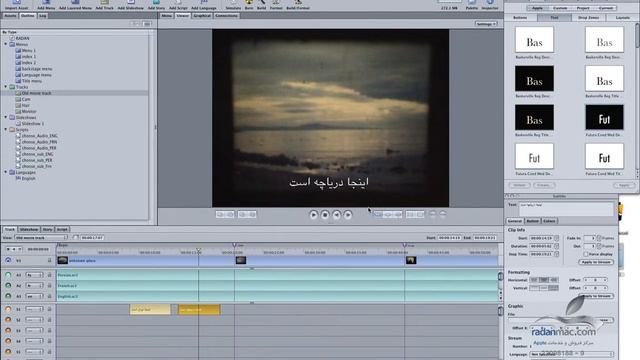640x360 pixels.
Task: Open the viewer Settings dropdown
Action: (x=486, y=24)
